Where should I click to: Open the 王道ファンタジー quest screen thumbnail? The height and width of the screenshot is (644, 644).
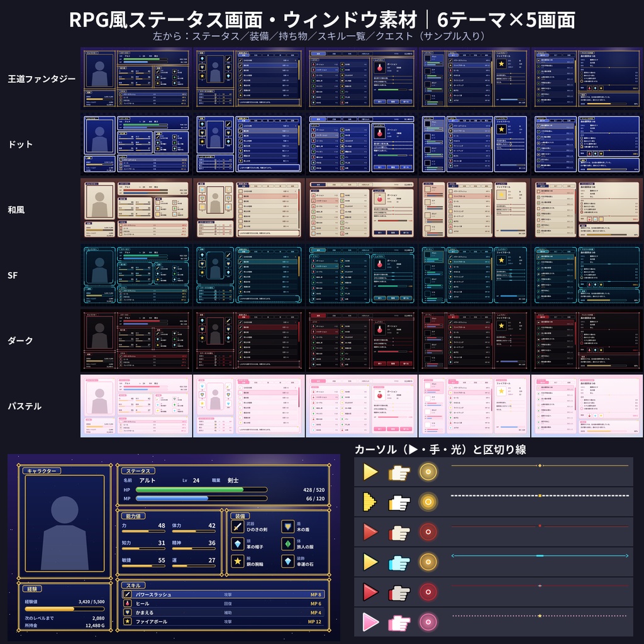587,78
